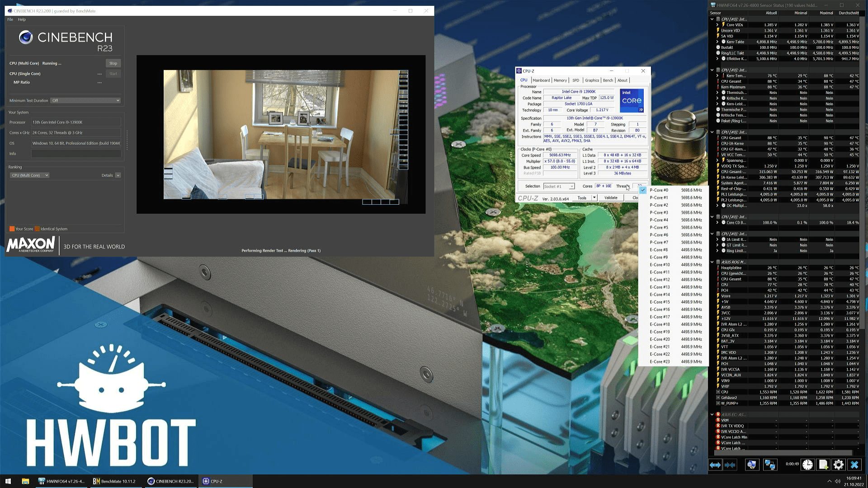Switch to CPU-Z Bench tab

608,80
